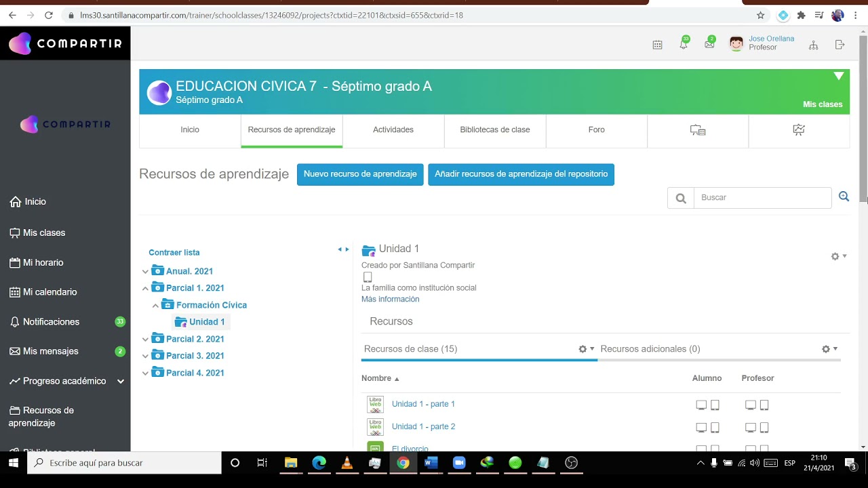Open Notificaciones in left sidebar
This screenshot has width=868, height=488.
point(44,322)
